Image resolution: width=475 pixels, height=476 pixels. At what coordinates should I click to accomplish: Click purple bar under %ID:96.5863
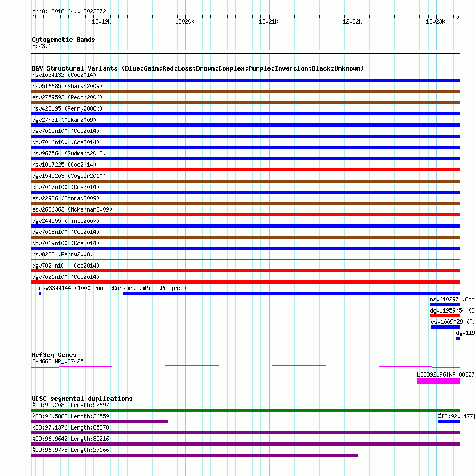coord(99,422)
